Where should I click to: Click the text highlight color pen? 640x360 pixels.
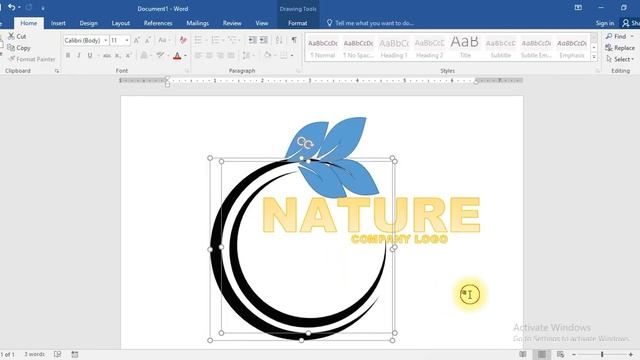click(x=160, y=56)
